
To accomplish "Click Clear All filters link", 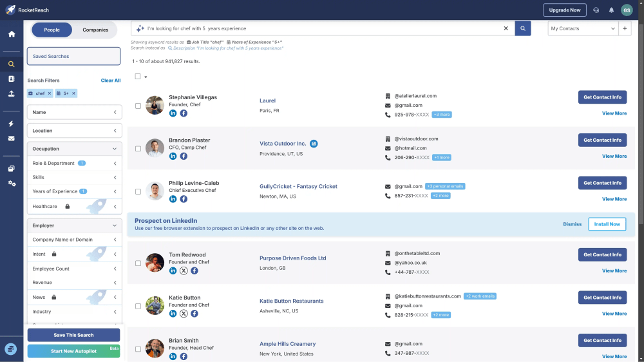I will coord(111,81).
